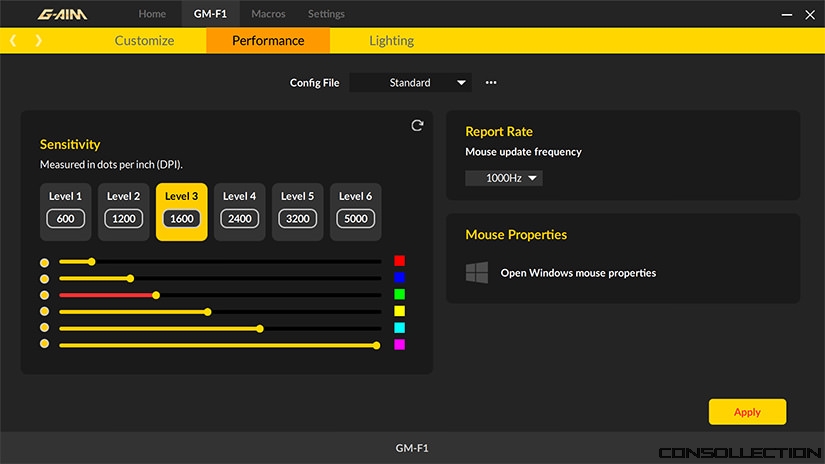Click the first DPI slider handle
825x464 pixels.
[92, 261]
